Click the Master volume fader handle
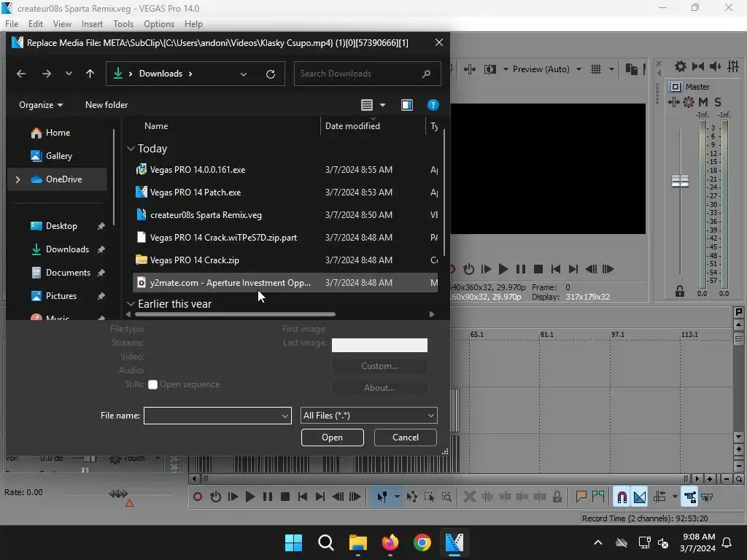 pos(680,181)
